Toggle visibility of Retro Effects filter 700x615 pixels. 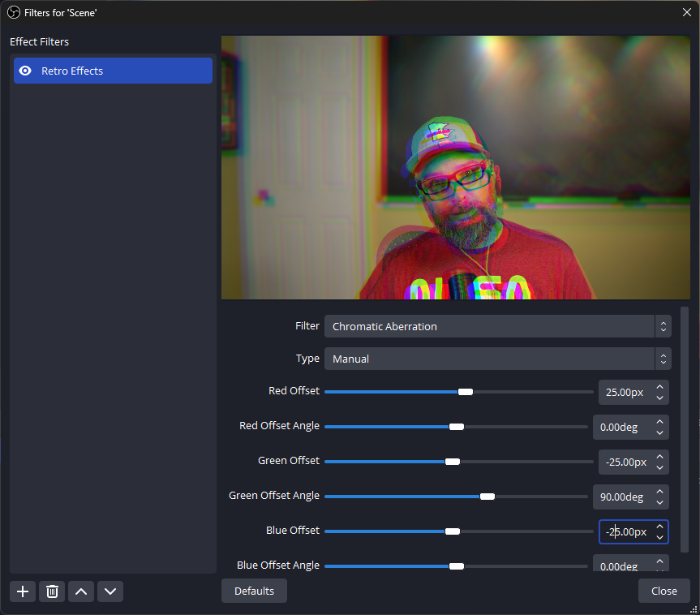pyautogui.click(x=25, y=71)
